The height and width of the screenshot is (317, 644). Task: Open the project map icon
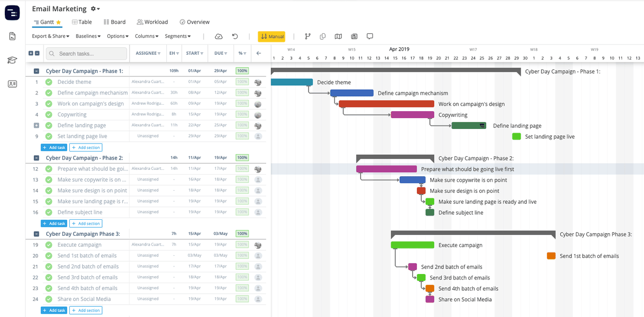[338, 36]
